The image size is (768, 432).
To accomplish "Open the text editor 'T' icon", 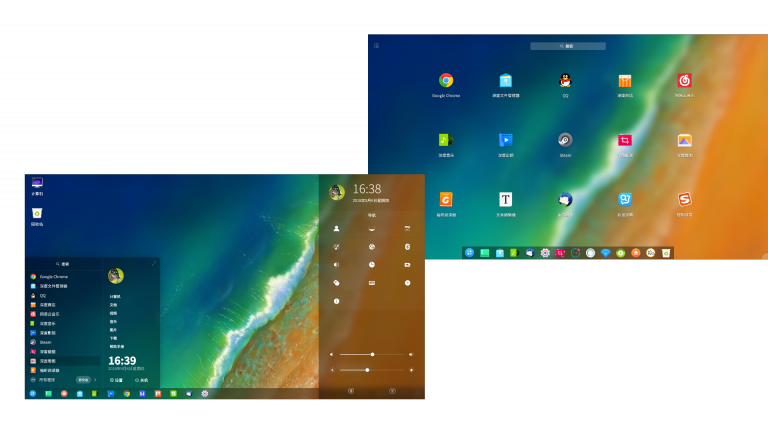I will point(506,199).
